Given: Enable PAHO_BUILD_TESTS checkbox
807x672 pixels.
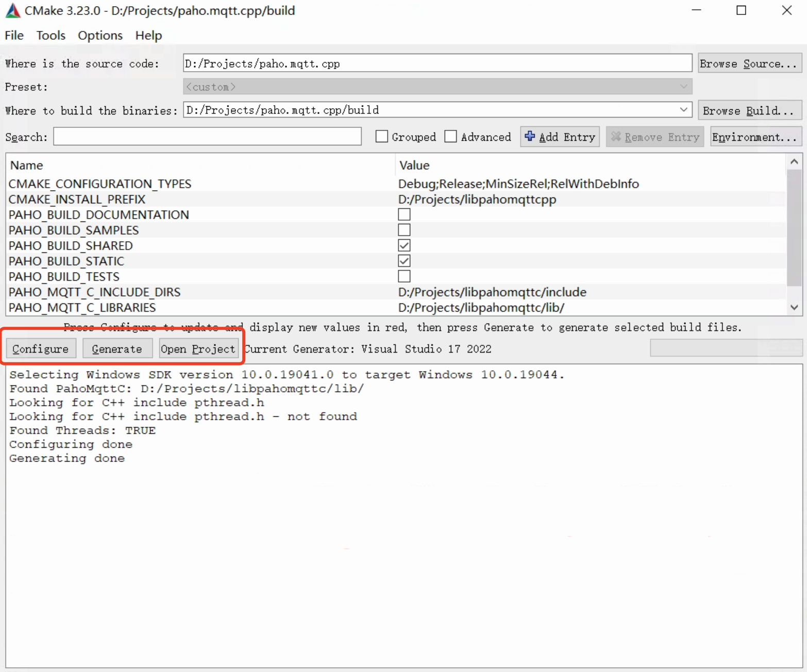Looking at the screenshot, I should [x=405, y=276].
